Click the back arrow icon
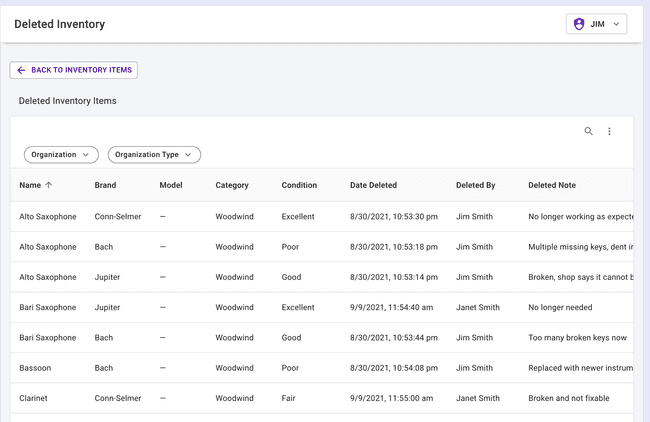 21,70
